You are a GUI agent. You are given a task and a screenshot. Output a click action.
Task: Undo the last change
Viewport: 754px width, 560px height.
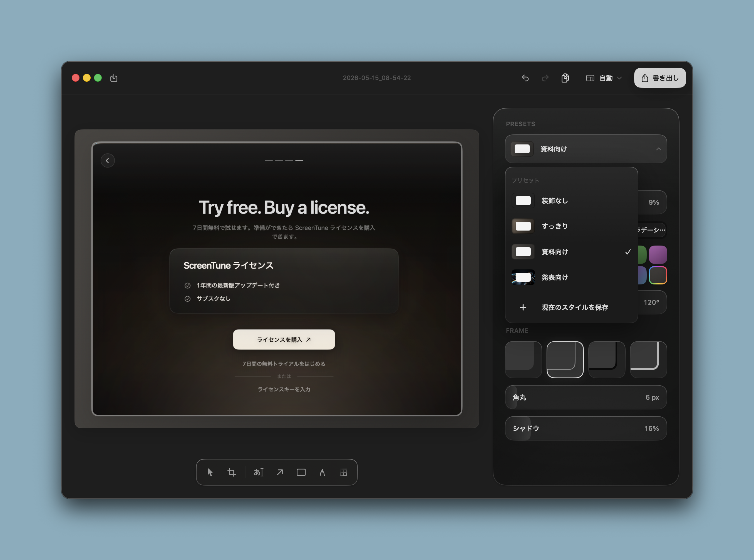click(525, 78)
